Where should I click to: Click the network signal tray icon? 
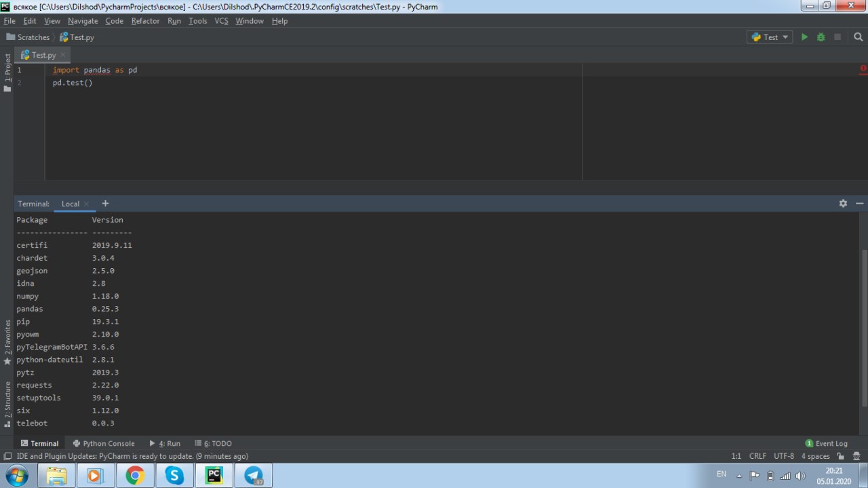(785, 476)
